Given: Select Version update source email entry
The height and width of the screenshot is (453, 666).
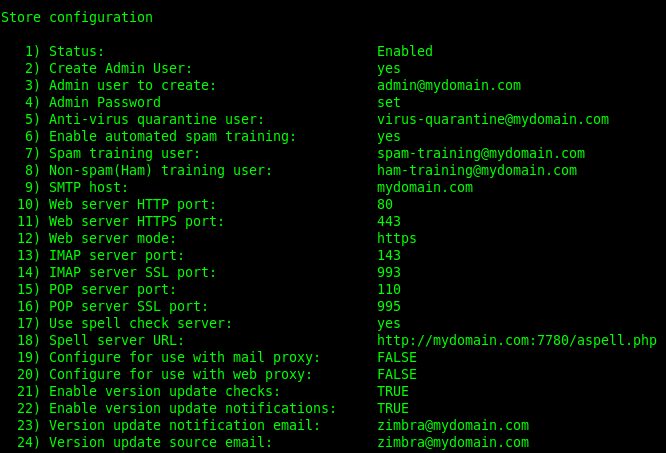Looking at the screenshot, I should pos(144,442).
